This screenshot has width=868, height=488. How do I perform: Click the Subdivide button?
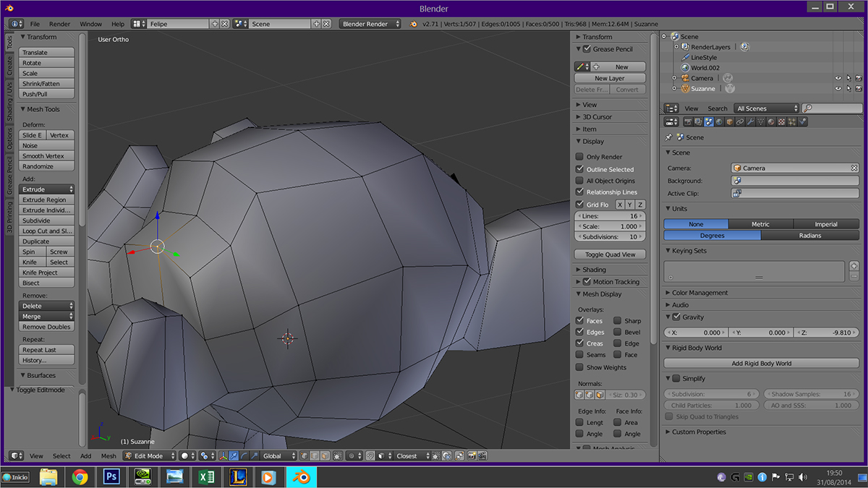tap(46, 221)
